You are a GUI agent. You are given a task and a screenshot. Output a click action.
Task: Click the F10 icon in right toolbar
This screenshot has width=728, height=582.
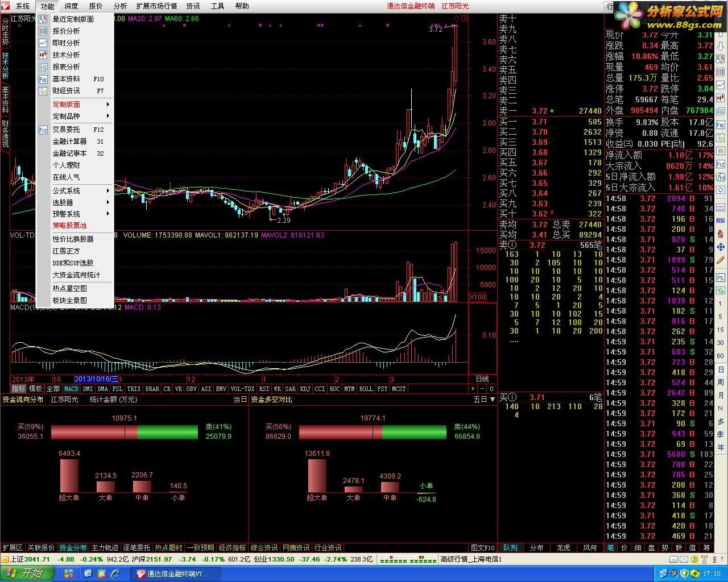pyautogui.click(x=721, y=126)
